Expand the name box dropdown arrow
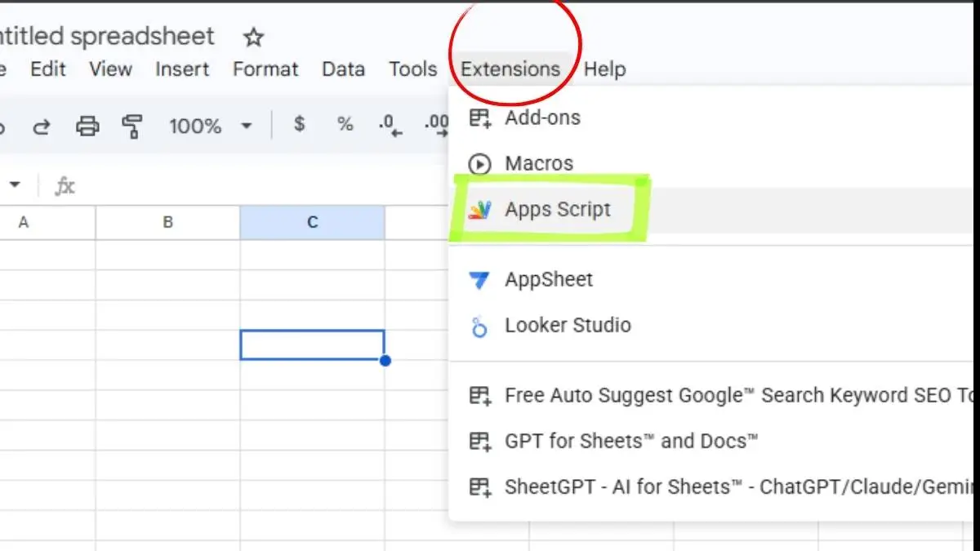This screenshot has height=551, width=980. click(x=15, y=185)
